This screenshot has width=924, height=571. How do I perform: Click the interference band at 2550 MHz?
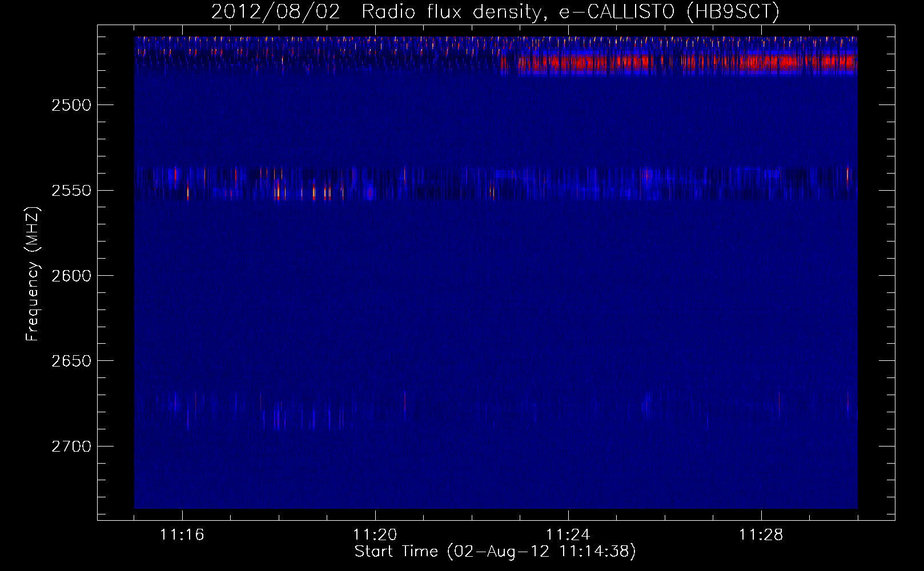(x=496, y=184)
